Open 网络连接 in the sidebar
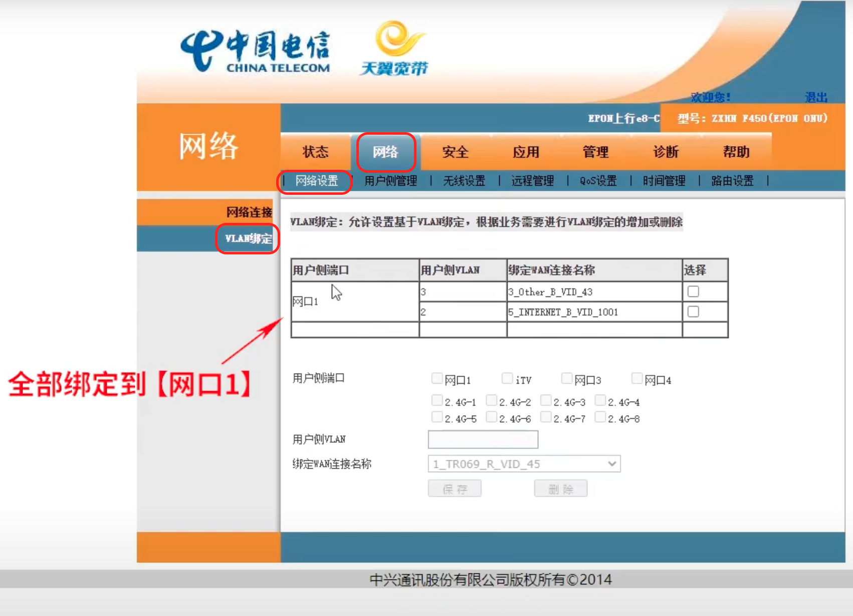The width and height of the screenshot is (853, 616). tap(249, 212)
